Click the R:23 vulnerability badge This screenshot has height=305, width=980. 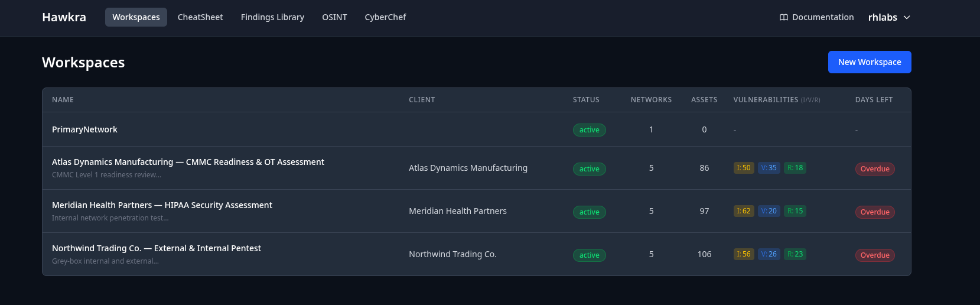tap(795, 254)
